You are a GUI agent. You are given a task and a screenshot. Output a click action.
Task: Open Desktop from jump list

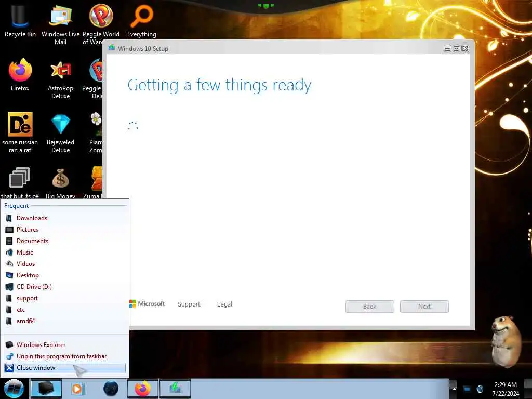[64, 275]
